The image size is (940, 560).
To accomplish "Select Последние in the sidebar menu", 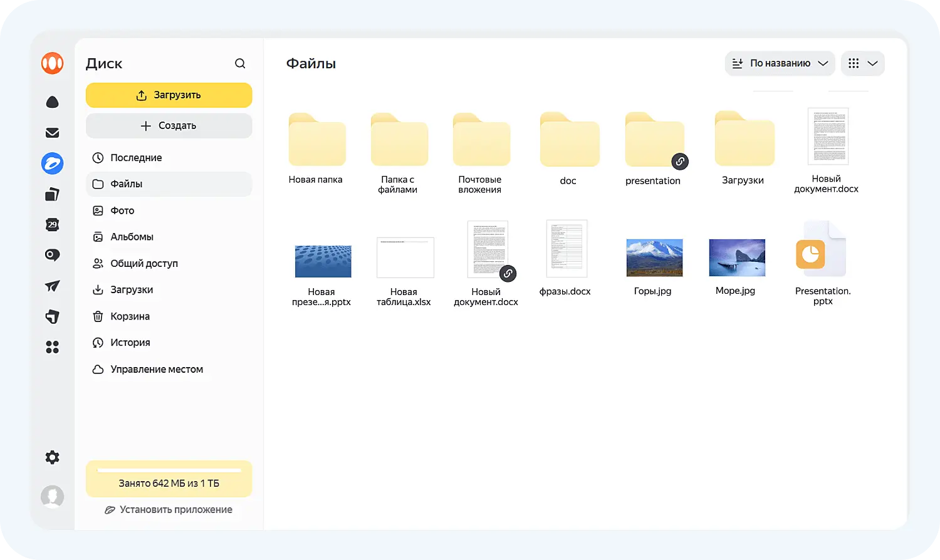I will tap(136, 158).
